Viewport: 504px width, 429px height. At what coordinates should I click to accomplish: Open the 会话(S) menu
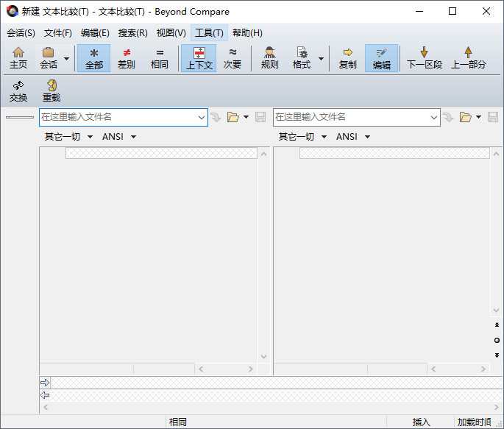click(21, 33)
